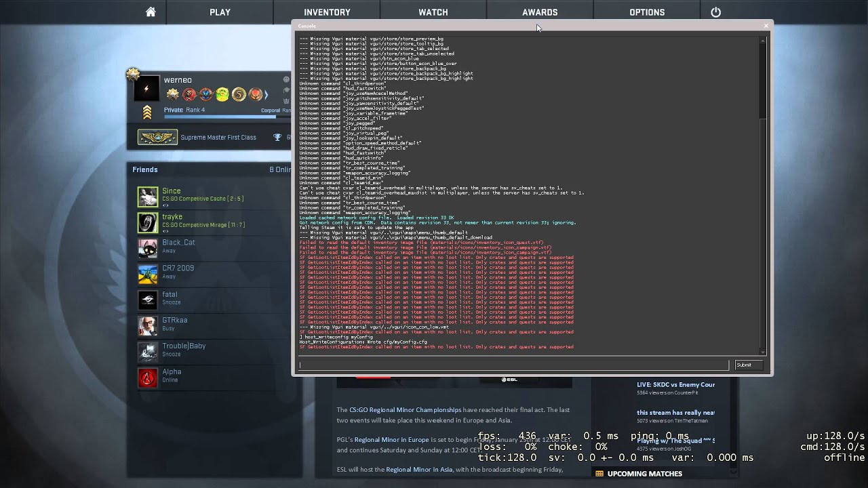Image resolution: width=868 pixels, height=488 pixels.
Task: Click the power quit icon
Action: [715, 12]
